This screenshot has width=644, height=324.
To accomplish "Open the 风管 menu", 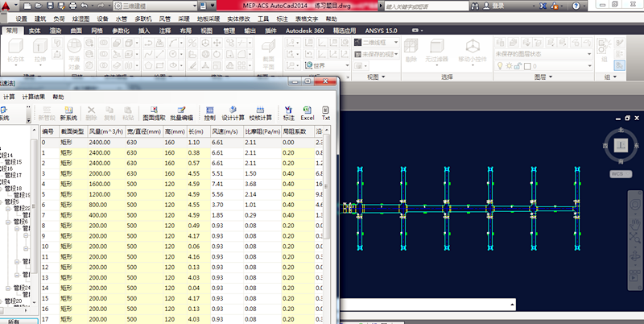I will 165,19.
